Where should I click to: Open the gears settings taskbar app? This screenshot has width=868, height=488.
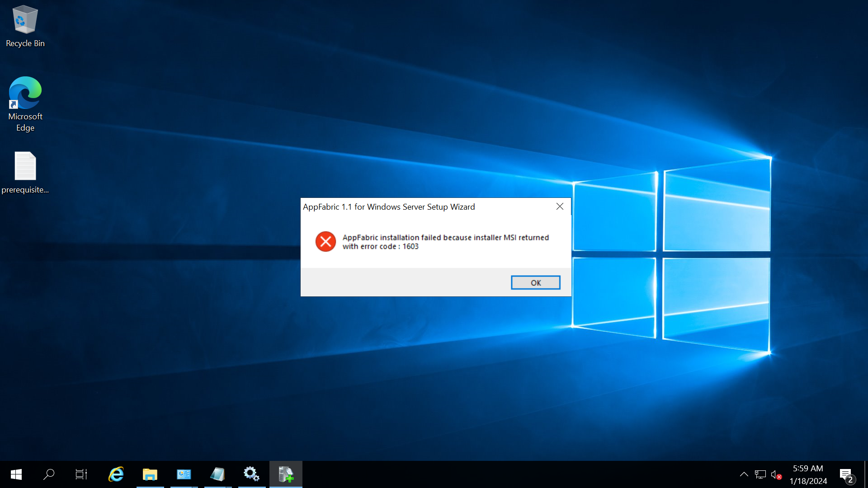(x=252, y=474)
